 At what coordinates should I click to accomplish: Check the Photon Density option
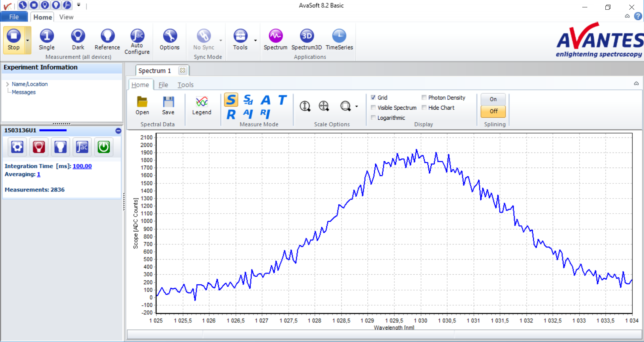(424, 98)
